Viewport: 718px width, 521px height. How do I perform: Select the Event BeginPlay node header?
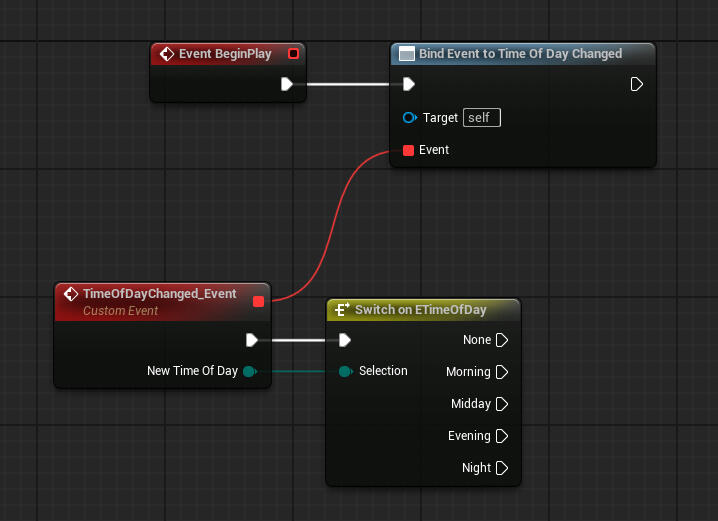click(224, 54)
